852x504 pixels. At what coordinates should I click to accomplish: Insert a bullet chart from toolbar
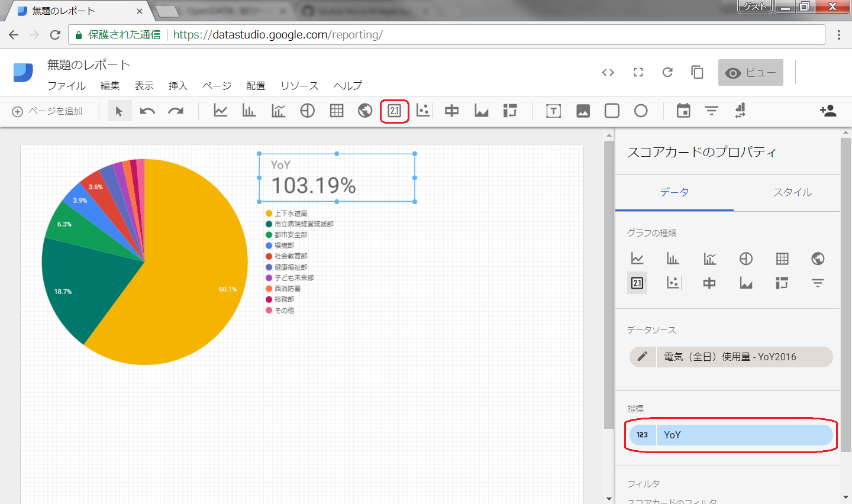point(451,111)
